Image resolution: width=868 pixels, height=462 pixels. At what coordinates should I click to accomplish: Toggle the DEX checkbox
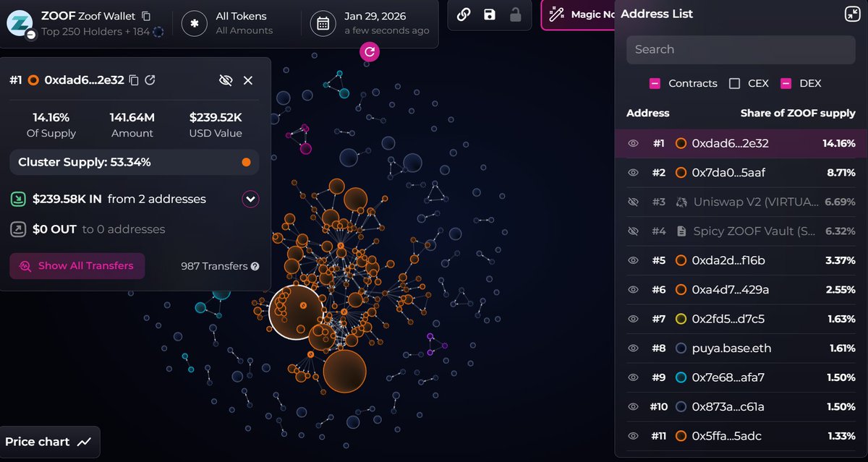tap(786, 83)
